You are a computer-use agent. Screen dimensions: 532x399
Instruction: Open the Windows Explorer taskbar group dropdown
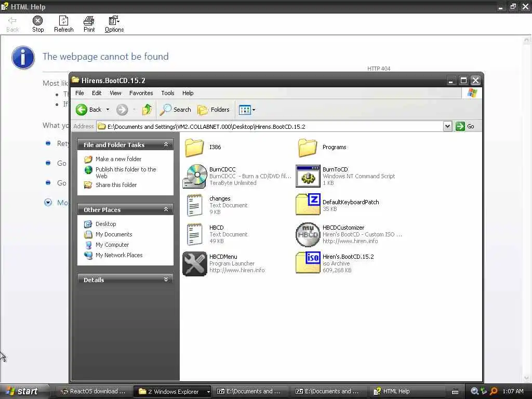[208, 392]
